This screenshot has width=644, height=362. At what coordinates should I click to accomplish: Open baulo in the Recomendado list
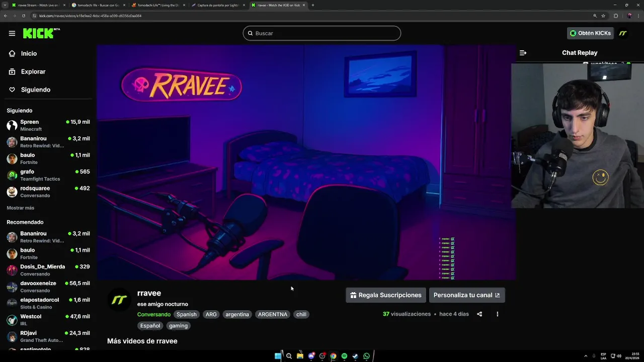coord(48,253)
